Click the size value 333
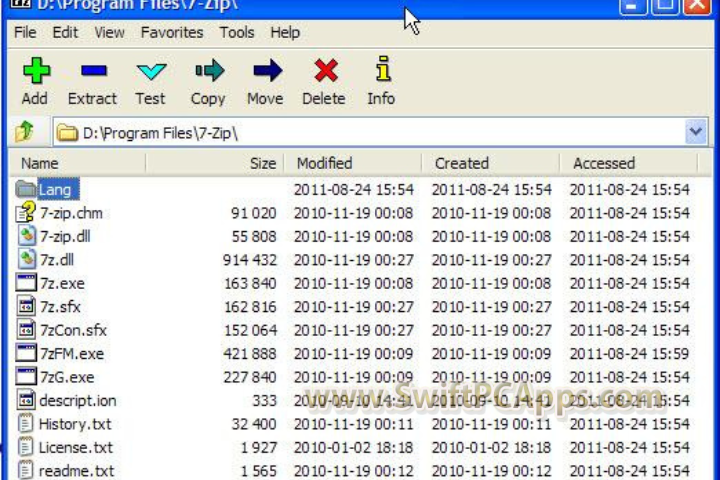 (x=264, y=401)
